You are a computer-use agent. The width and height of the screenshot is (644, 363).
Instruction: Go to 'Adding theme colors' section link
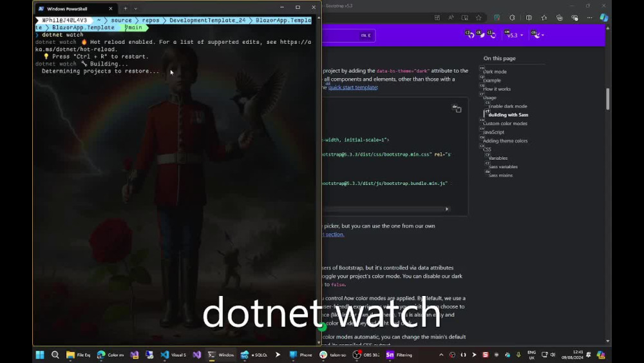coord(505,141)
